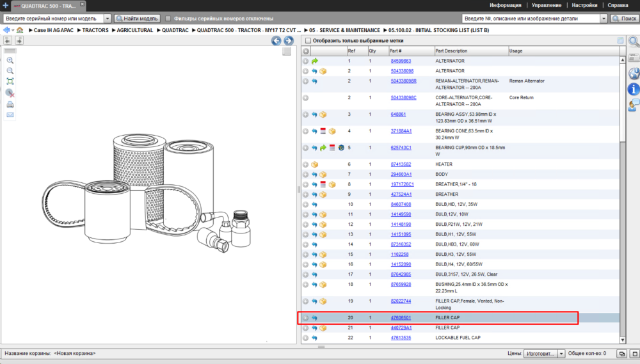Click package icon for part 440729A1
The height and width of the screenshot is (364, 640).
(x=323, y=328)
